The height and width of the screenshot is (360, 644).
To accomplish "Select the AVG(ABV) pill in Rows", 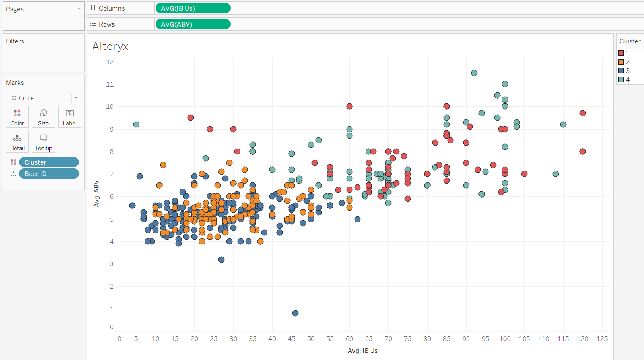I will (x=193, y=24).
